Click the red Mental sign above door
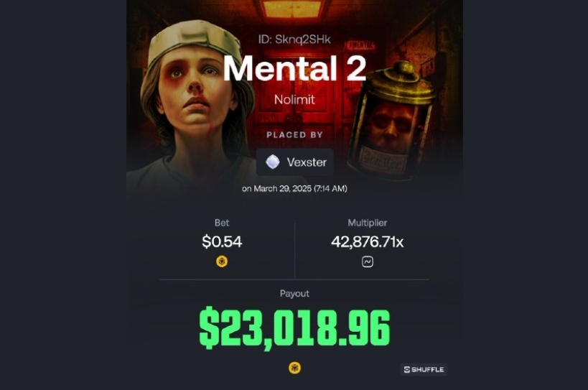588x390 pixels. coord(361,45)
